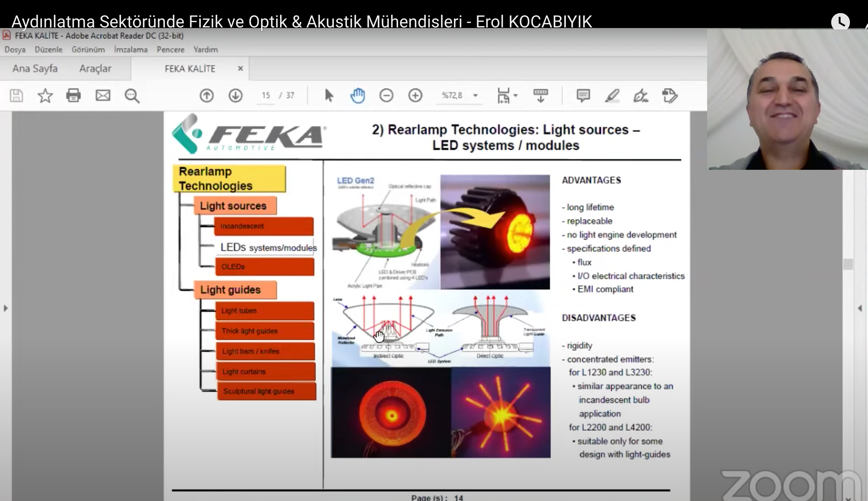Open the Görünüm menu
The height and width of the screenshot is (501, 868).
pyautogui.click(x=88, y=50)
